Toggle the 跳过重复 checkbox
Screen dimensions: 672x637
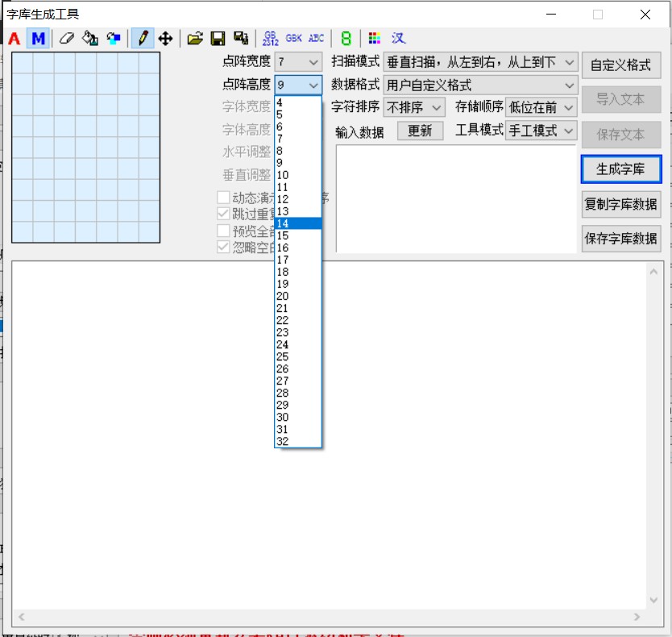pos(223,214)
